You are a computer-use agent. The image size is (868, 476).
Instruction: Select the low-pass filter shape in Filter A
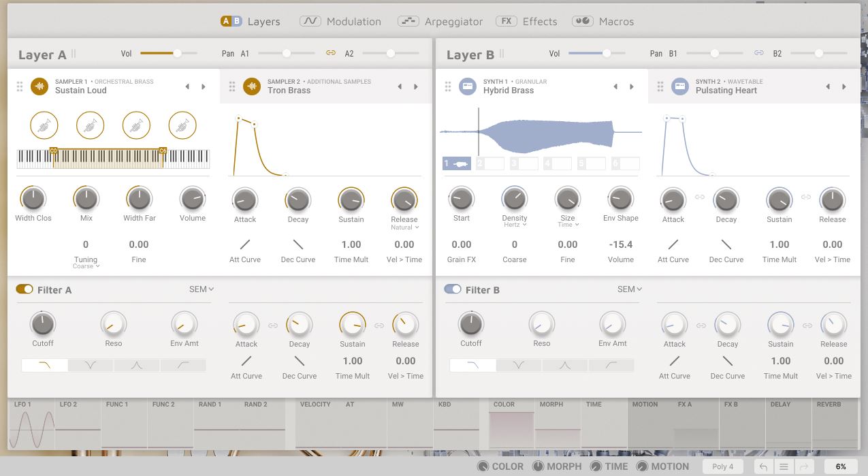[45, 366]
